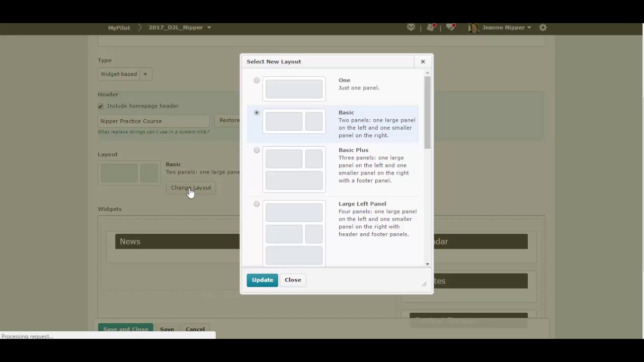Viewport: 644px width, 362px height.
Task: Click Save and Close button
Action: click(126, 329)
